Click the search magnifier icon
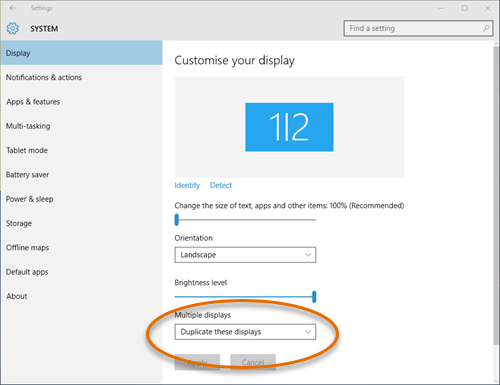The width and height of the screenshot is (500, 385). coord(486,28)
